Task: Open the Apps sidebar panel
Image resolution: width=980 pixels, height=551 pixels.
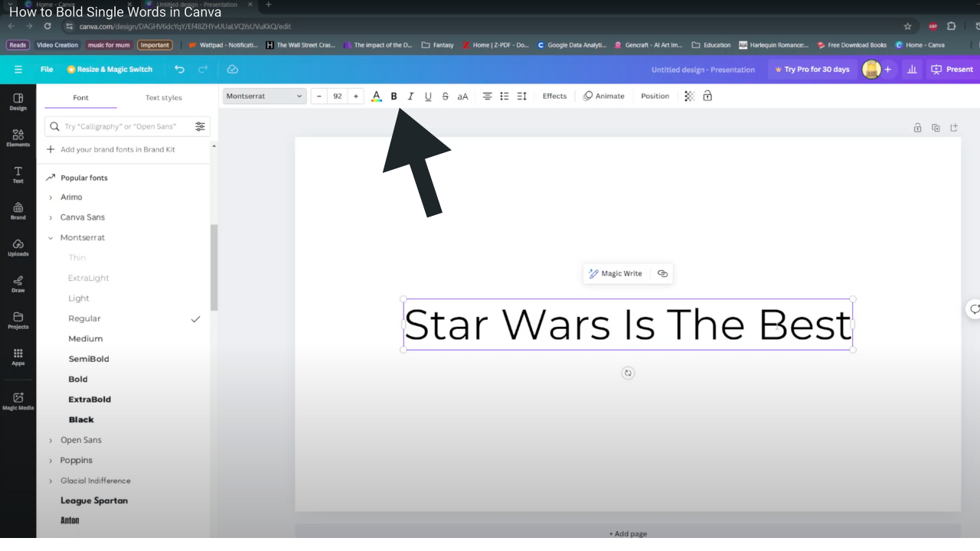Action: point(18,357)
